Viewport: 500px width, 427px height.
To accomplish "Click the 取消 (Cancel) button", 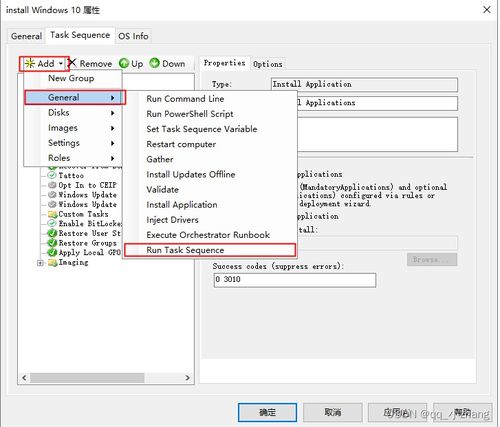I will (x=333, y=412).
